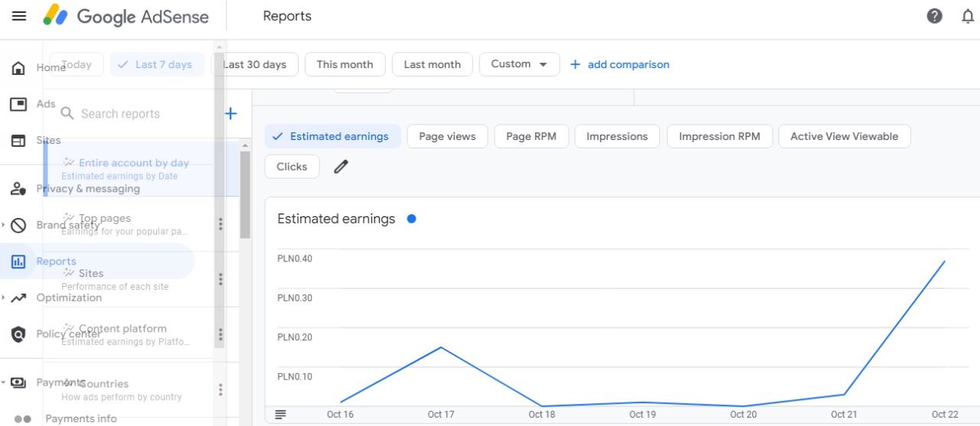Click the add comparison link

[x=619, y=64]
